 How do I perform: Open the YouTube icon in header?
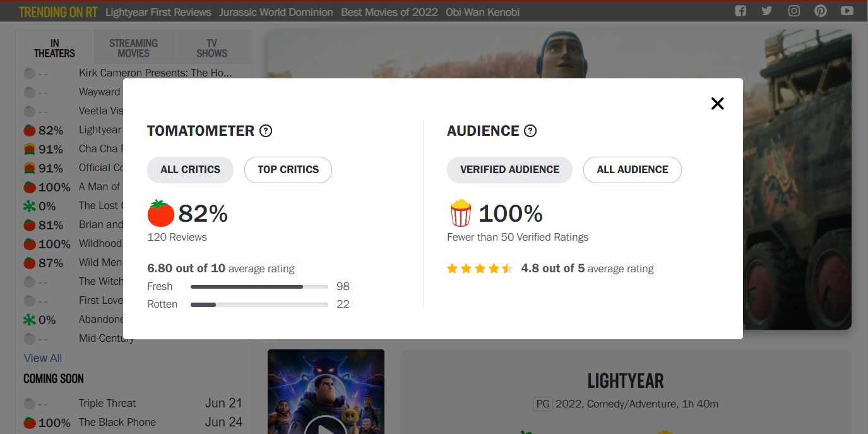pyautogui.click(x=847, y=11)
